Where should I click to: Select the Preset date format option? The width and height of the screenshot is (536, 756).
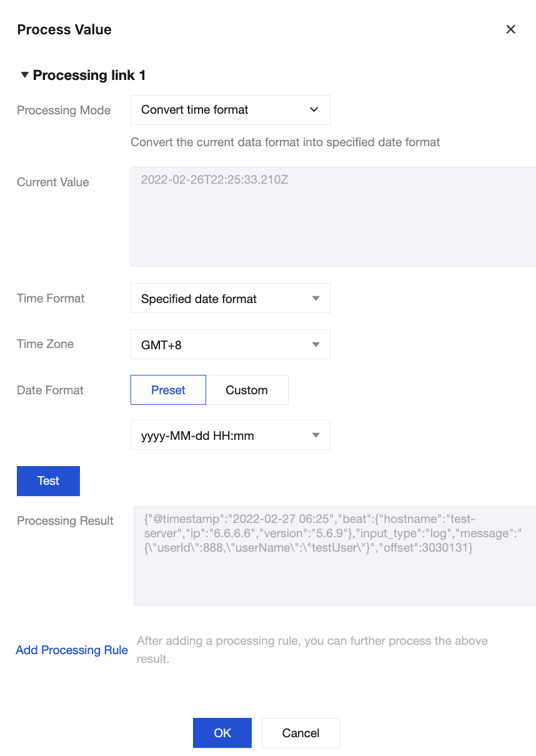coord(168,390)
